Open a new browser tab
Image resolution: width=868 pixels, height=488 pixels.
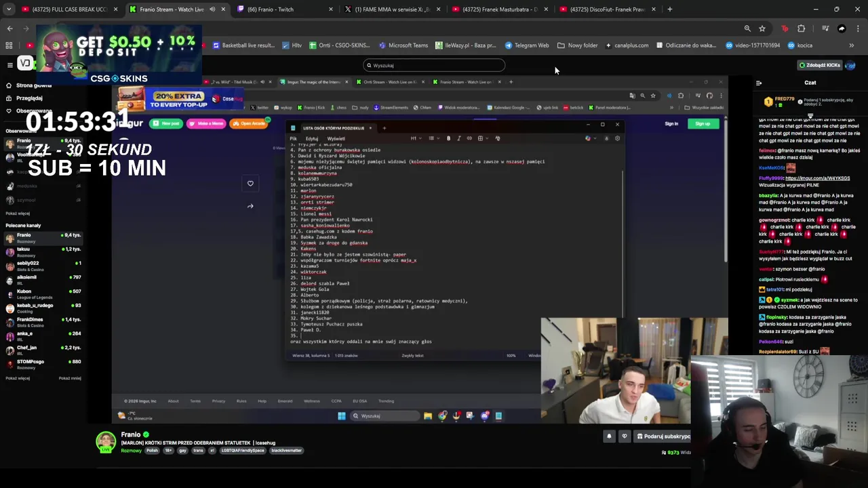tap(669, 9)
